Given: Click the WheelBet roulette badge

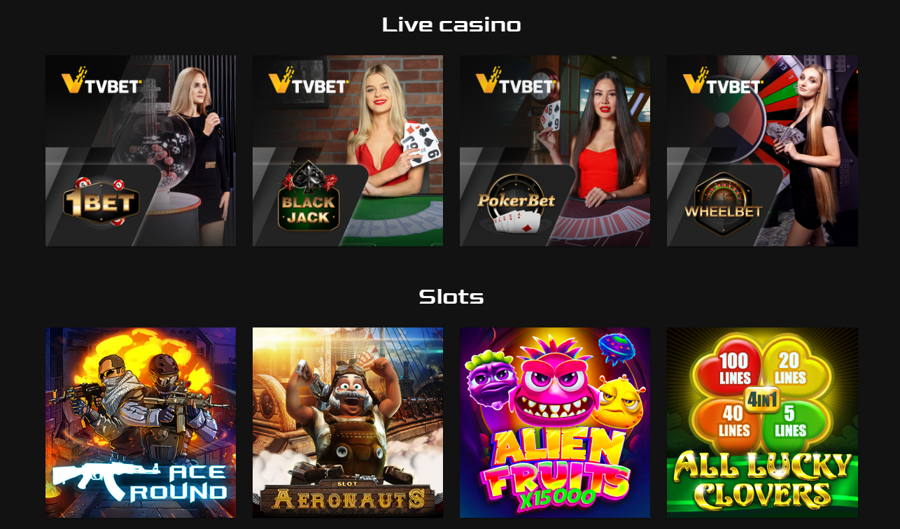Looking at the screenshot, I should tap(723, 204).
